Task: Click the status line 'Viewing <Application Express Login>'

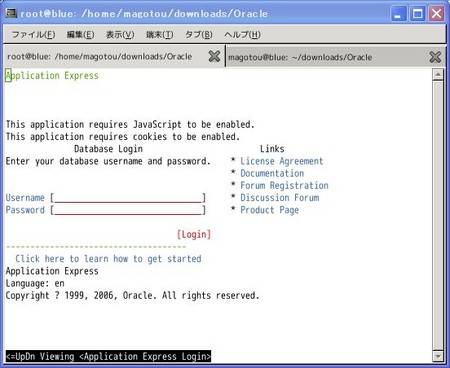Action: pos(108,356)
